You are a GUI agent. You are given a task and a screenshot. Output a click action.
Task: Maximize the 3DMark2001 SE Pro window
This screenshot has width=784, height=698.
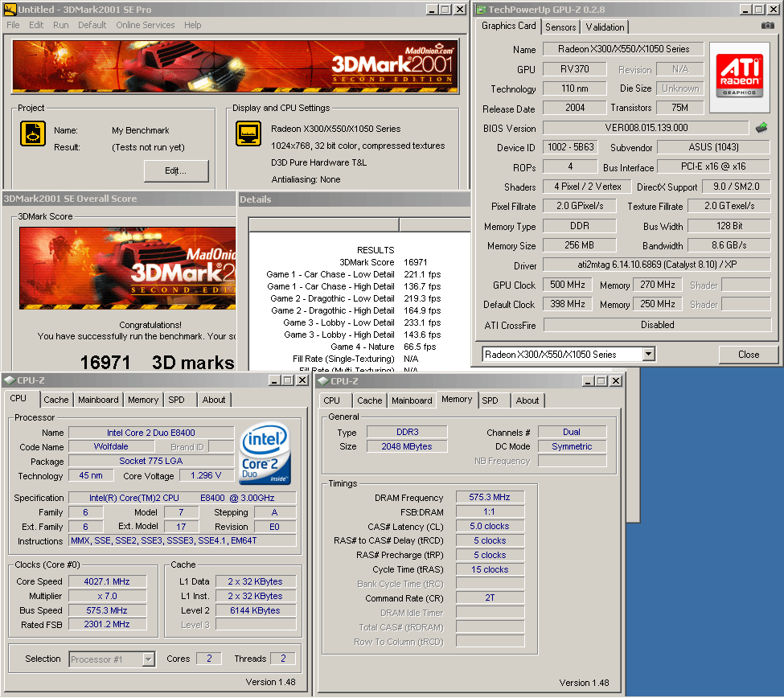click(x=445, y=10)
